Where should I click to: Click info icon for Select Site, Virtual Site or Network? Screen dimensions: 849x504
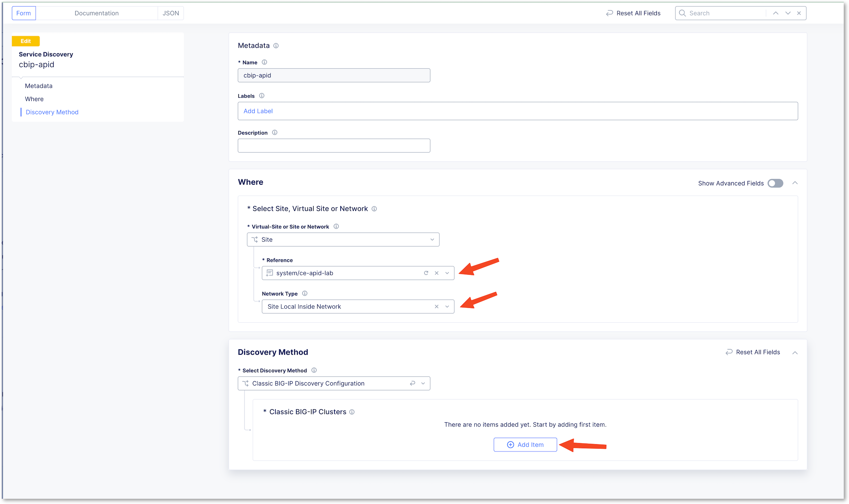coord(374,209)
